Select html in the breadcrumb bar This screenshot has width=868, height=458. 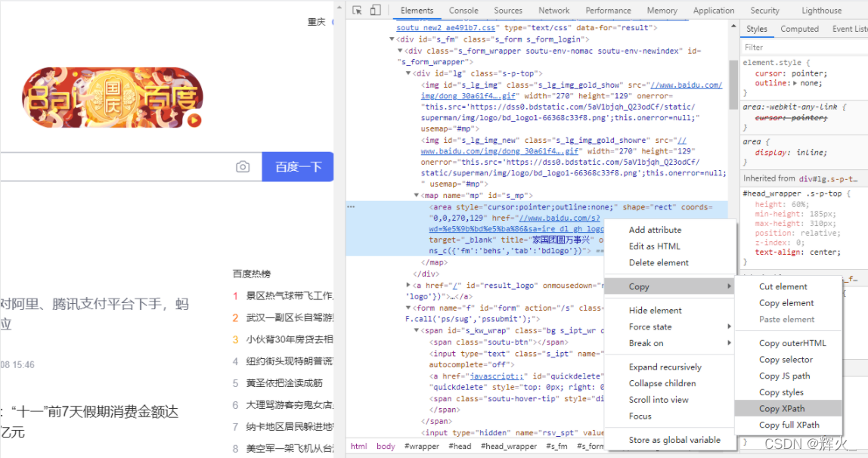(358, 447)
